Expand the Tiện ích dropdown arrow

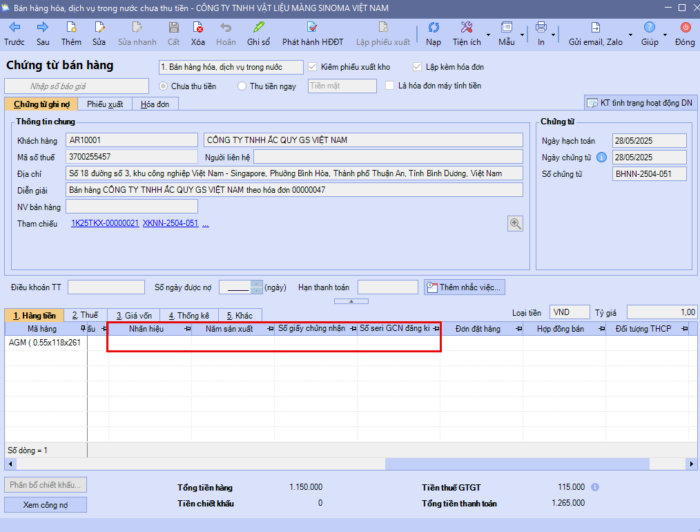(488, 35)
